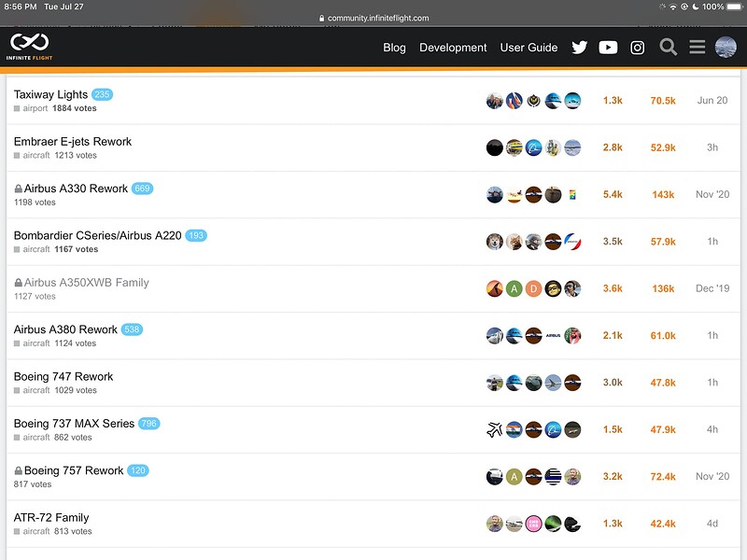747x560 pixels.
Task: Click the 120 badge on Boeing 757 Rework
Action: 137,470
